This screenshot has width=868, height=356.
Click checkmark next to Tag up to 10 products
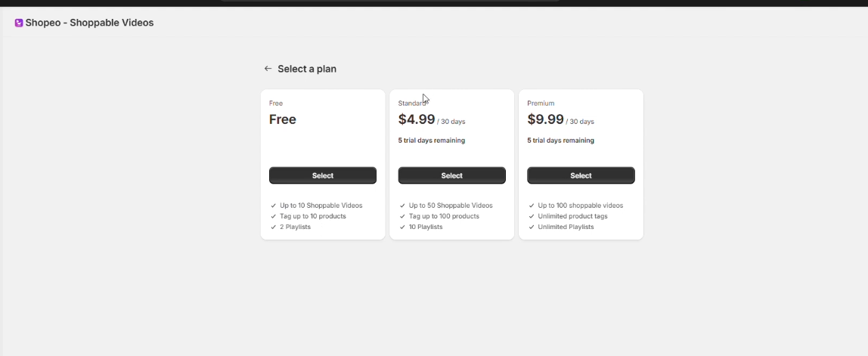tap(274, 216)
